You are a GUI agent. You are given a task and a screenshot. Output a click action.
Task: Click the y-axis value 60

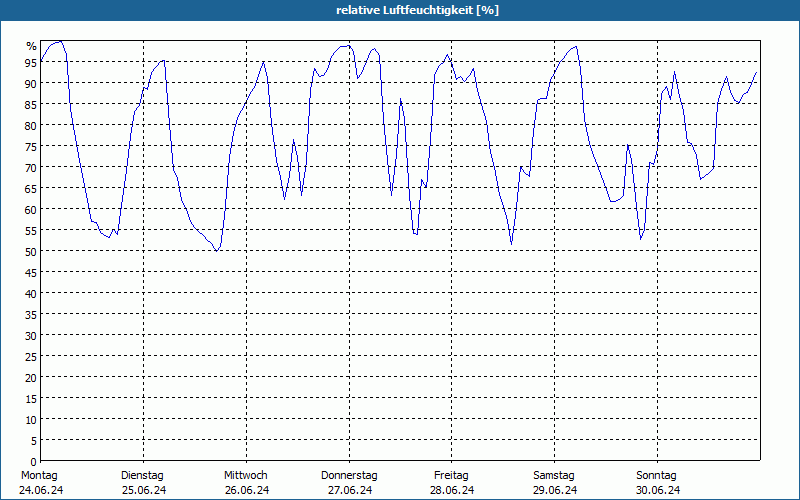[x=31, y=210]
